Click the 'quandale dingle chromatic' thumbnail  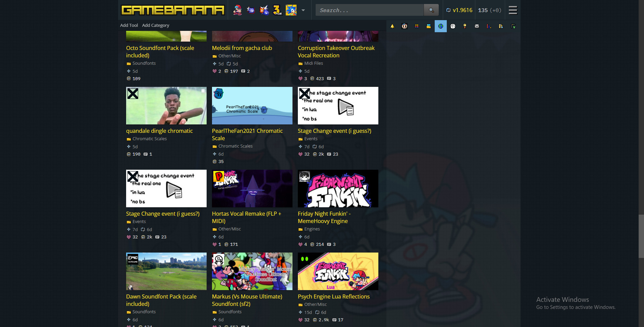pyautogui.click(x=166, y=106)
